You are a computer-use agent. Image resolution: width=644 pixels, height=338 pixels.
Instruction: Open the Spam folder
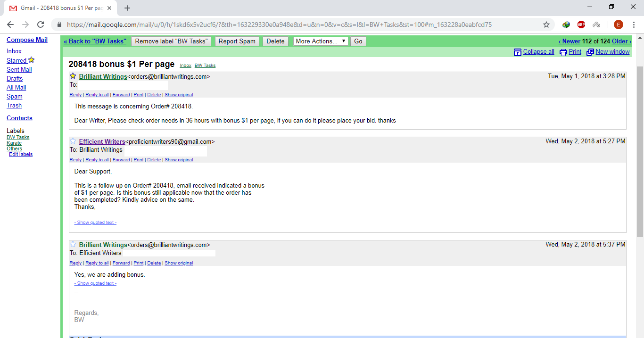tap(15, 96)
